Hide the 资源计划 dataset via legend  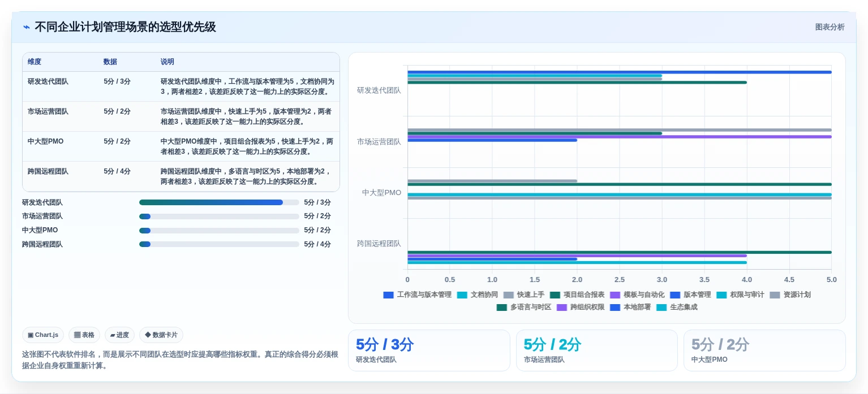[790, 295]
